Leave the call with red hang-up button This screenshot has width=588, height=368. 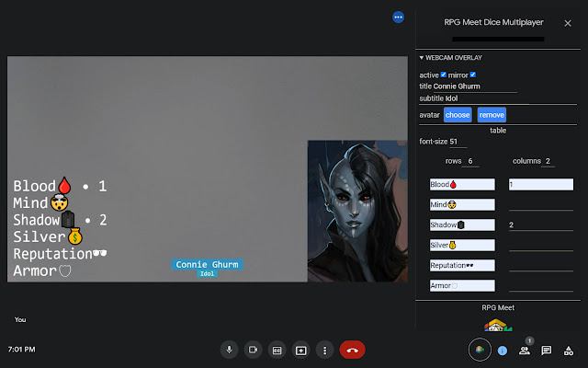pyautogui.click(x=352, y=350)
